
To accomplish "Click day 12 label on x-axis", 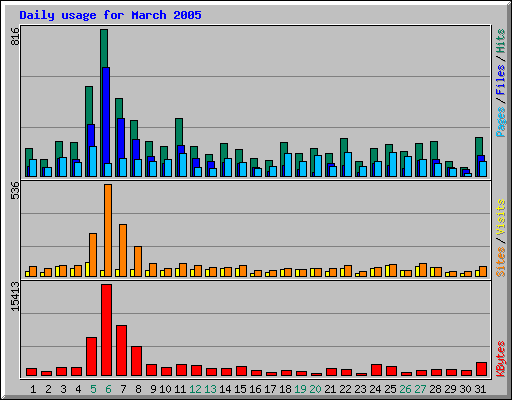I will (x=195, y=389).
